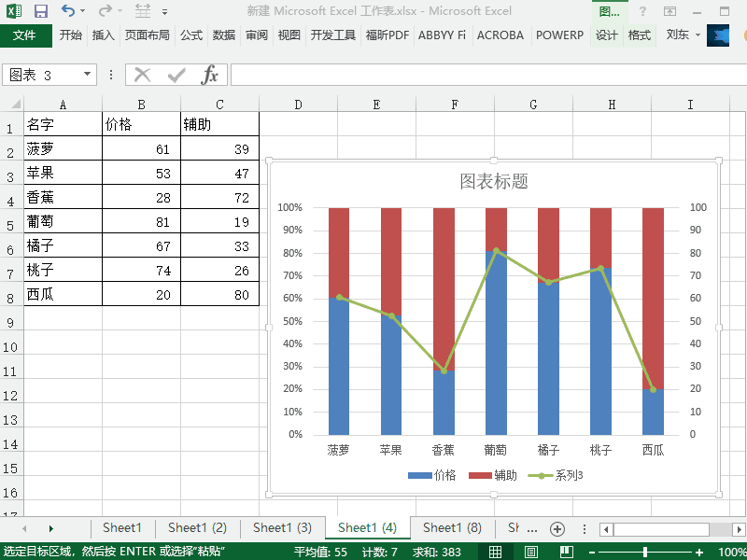This screenshot has height=560, width=747.
Task: Click the 100% zoom level button
Action: coord(732,553)
